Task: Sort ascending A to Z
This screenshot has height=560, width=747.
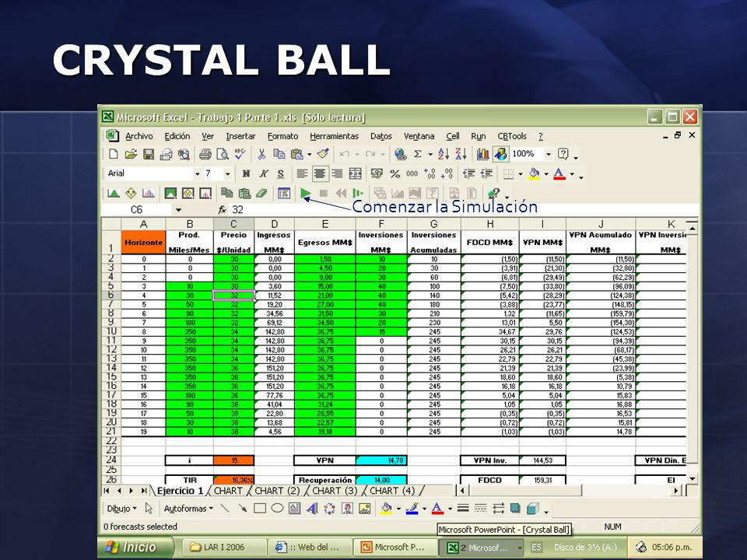Action: point(444,154)
